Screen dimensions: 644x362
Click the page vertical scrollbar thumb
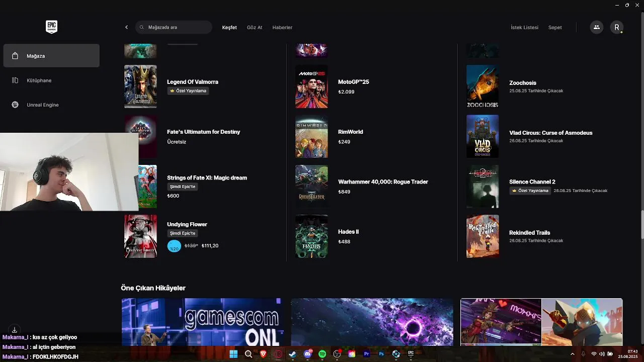[x=641, y=226]
